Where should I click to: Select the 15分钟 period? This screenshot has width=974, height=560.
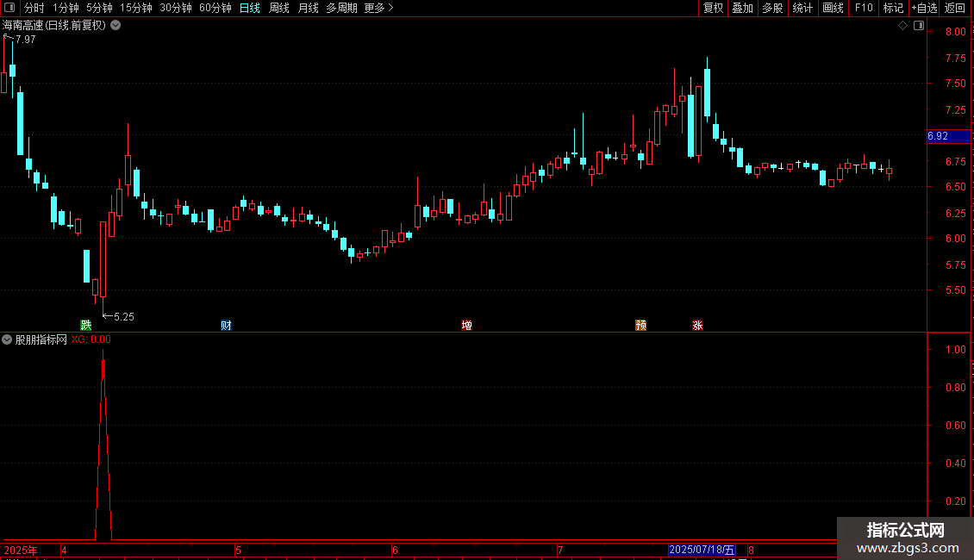135,8
